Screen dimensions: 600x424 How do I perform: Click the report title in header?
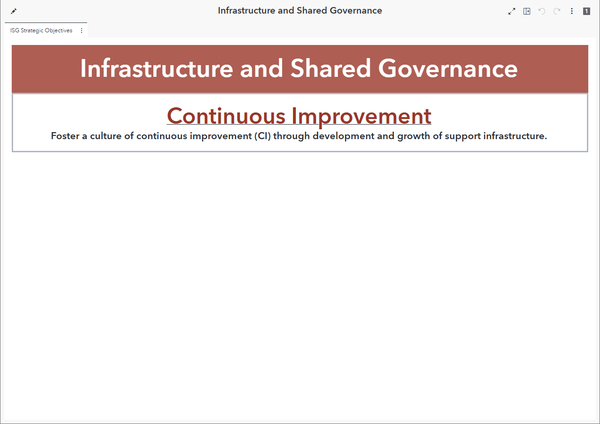[x=300, y=11]
